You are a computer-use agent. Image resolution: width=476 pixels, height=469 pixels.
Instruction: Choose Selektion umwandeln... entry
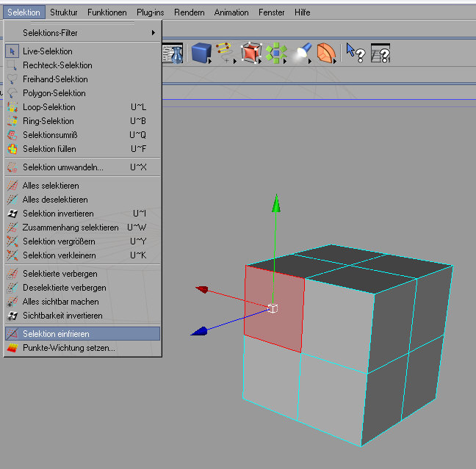82,167
